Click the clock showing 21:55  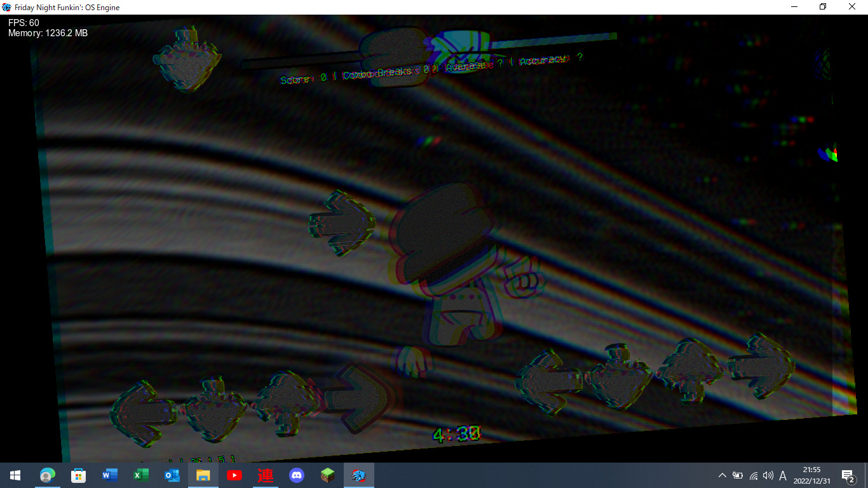tap(811, 475)
